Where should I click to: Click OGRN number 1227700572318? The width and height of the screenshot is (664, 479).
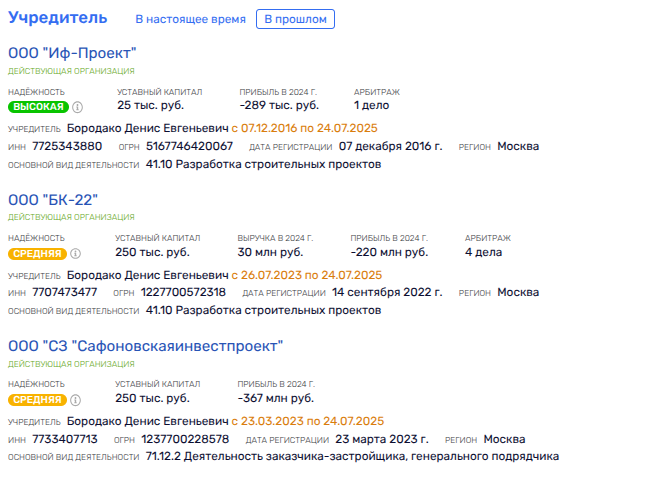point(183,292)
